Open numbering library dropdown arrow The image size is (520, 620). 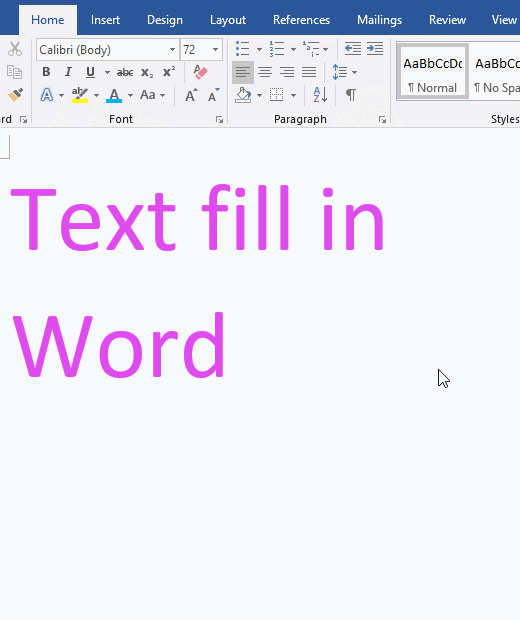point(293,49)
